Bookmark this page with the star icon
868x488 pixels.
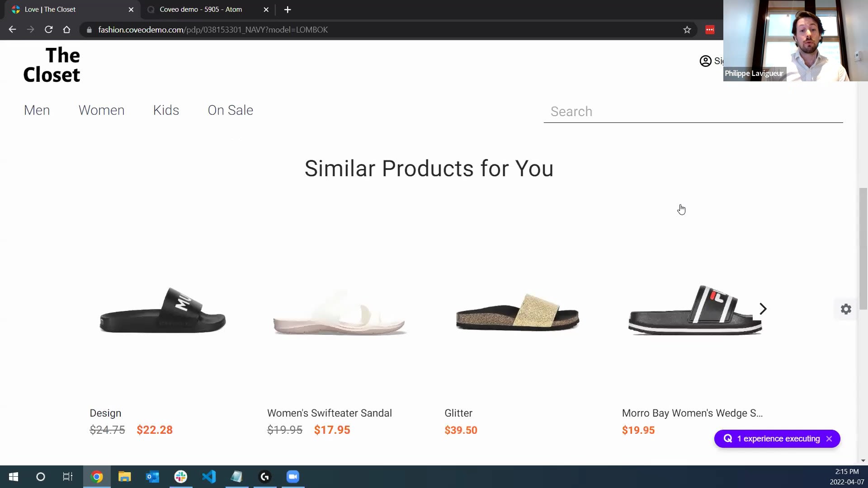point(687,30)
